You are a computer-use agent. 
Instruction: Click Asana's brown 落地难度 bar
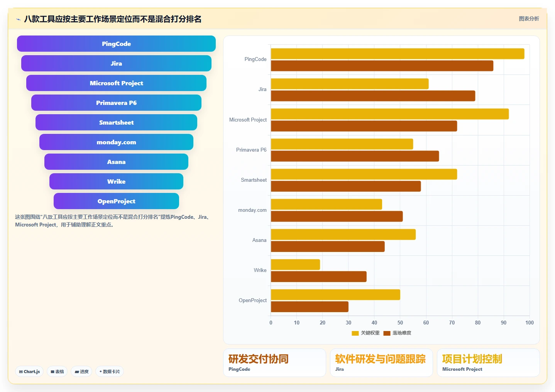pos(328,246)
